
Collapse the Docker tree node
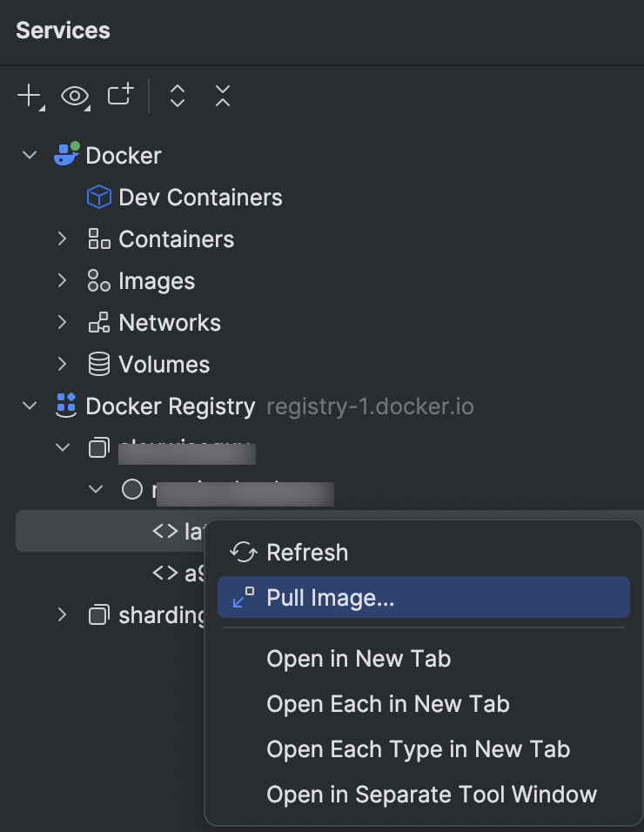(29, 155)
